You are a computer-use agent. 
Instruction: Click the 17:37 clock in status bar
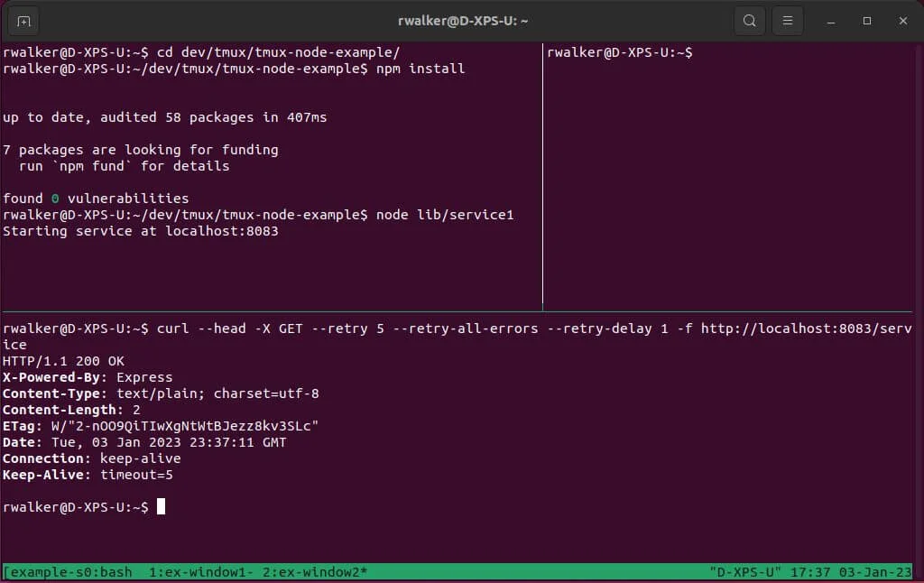tap(809, 572)
